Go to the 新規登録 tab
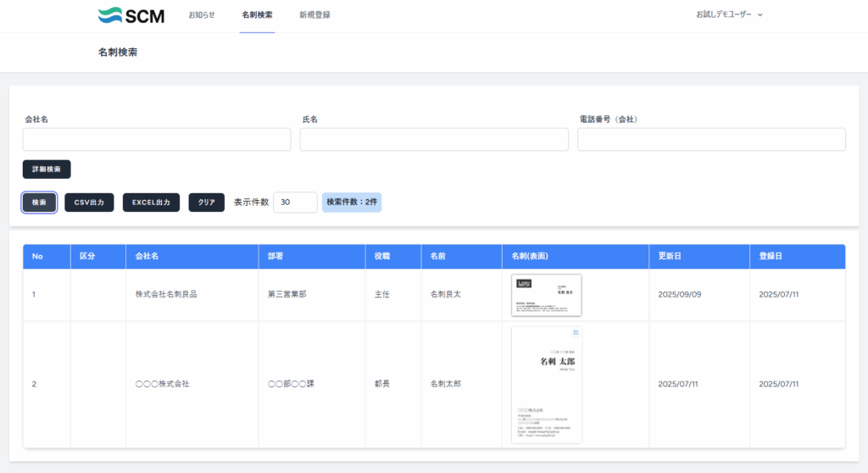Viewport: 868px width, 473px height. [314, 15]
